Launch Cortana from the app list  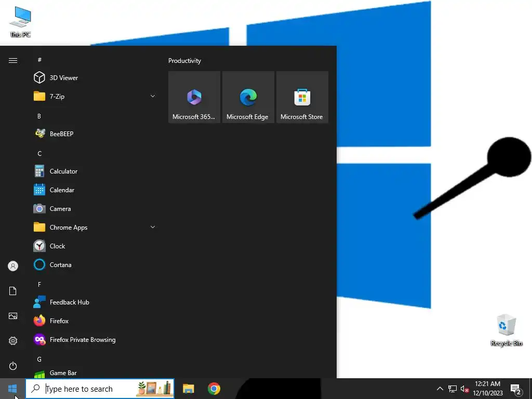(x=95, y=264)
